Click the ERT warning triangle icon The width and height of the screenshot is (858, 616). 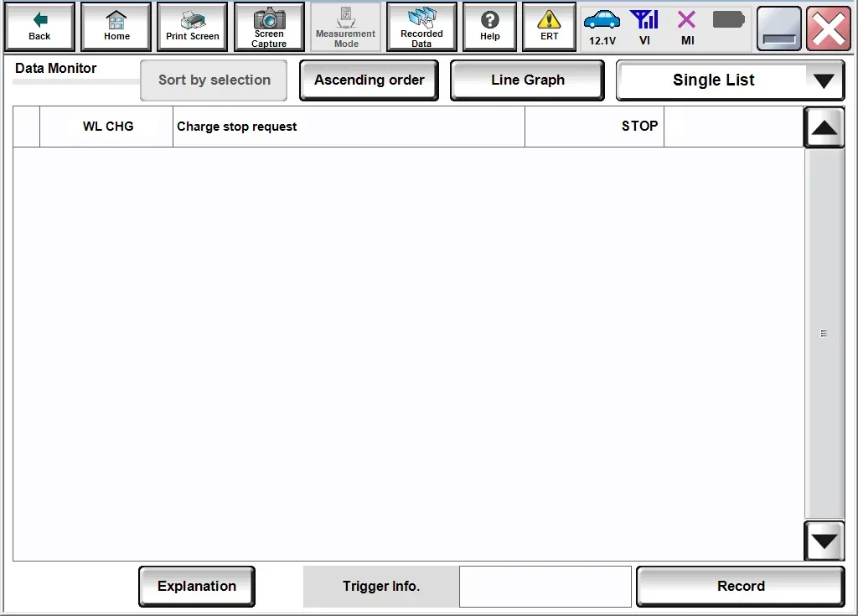click(549, 27)
